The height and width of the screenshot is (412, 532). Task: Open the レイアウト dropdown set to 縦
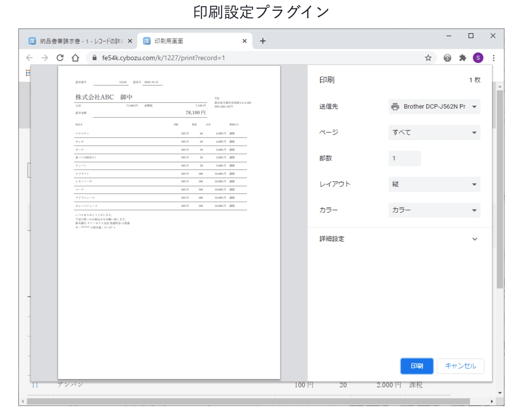click(x=434, y=184)
